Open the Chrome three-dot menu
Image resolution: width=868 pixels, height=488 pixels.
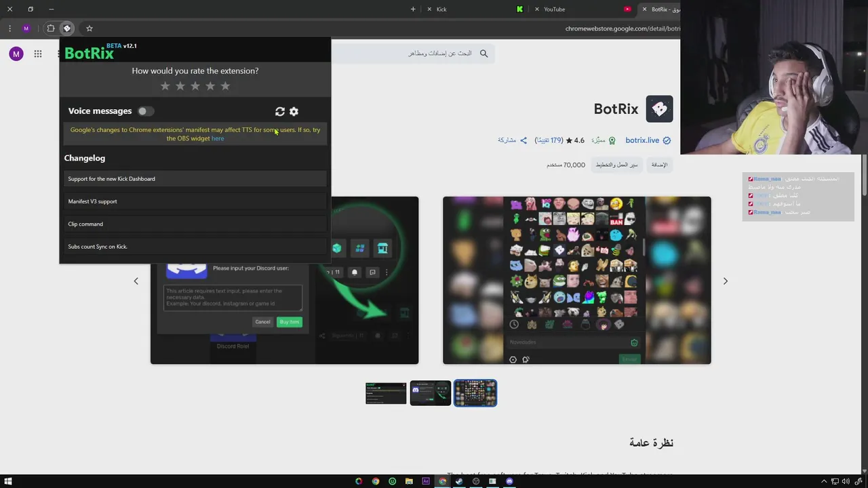click(9, 28)
